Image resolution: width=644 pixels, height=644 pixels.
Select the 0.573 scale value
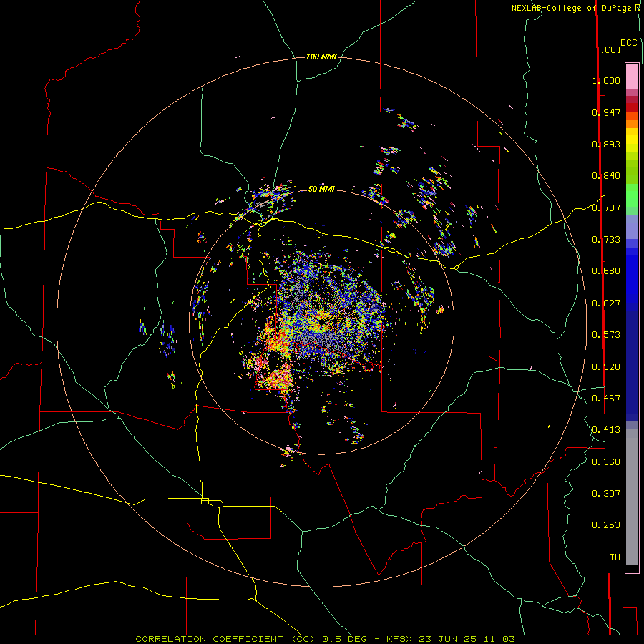pyautogui.click(x=606, y=335)
